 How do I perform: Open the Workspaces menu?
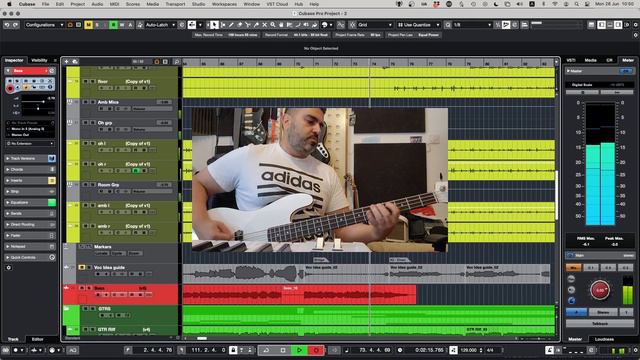tap(224, 4)
